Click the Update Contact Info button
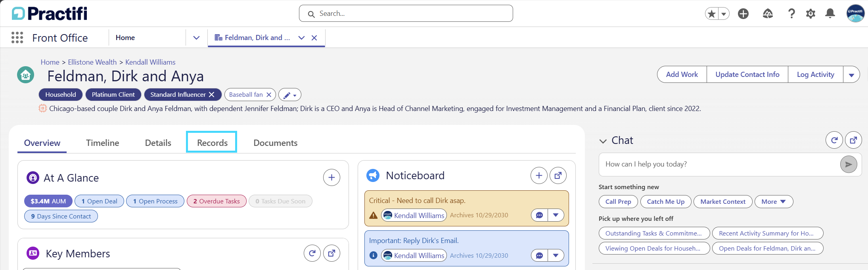Screen dimensions: 868x270 pyautogui.click(x=747, y=75)
